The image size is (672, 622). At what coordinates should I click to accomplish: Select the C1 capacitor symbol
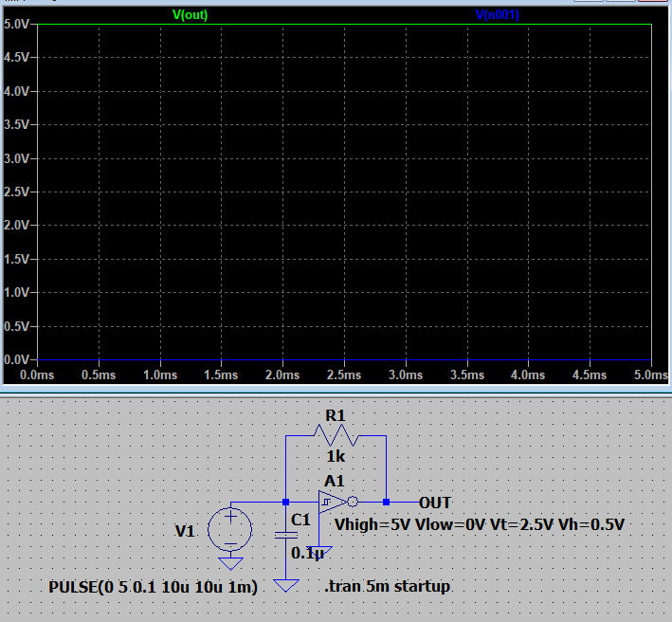pyautogui.click(x=285, y=534)
